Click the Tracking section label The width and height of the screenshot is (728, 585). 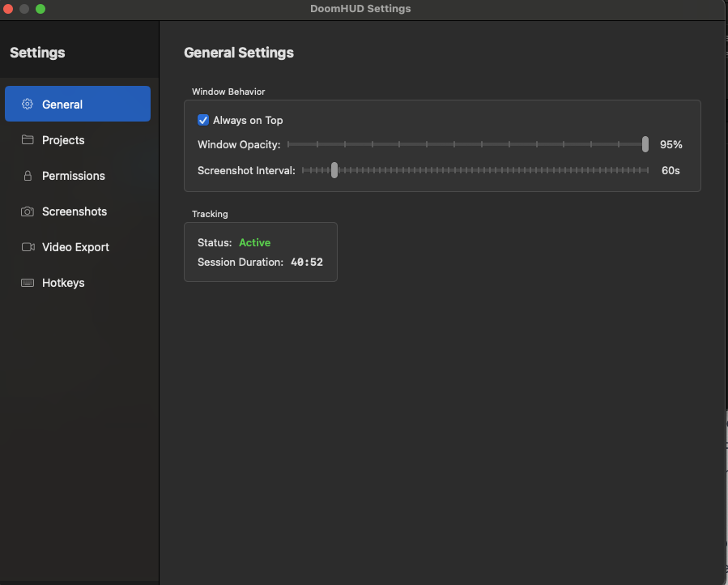point(210,214)
